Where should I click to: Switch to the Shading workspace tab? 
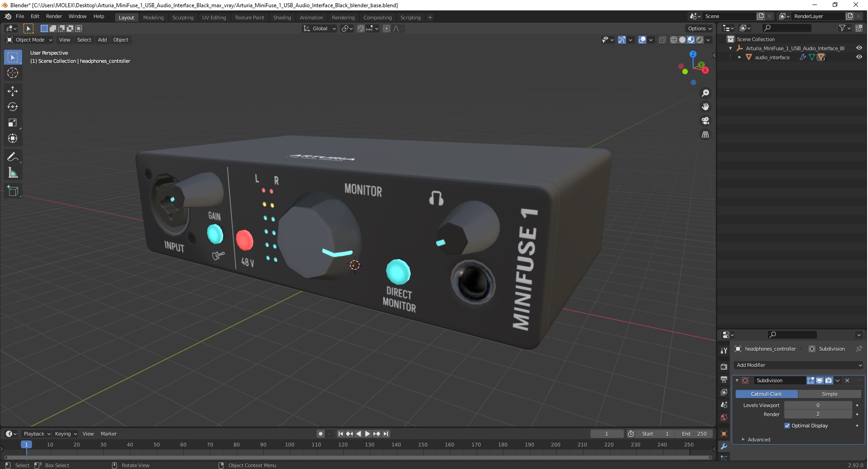coord(282,18)
